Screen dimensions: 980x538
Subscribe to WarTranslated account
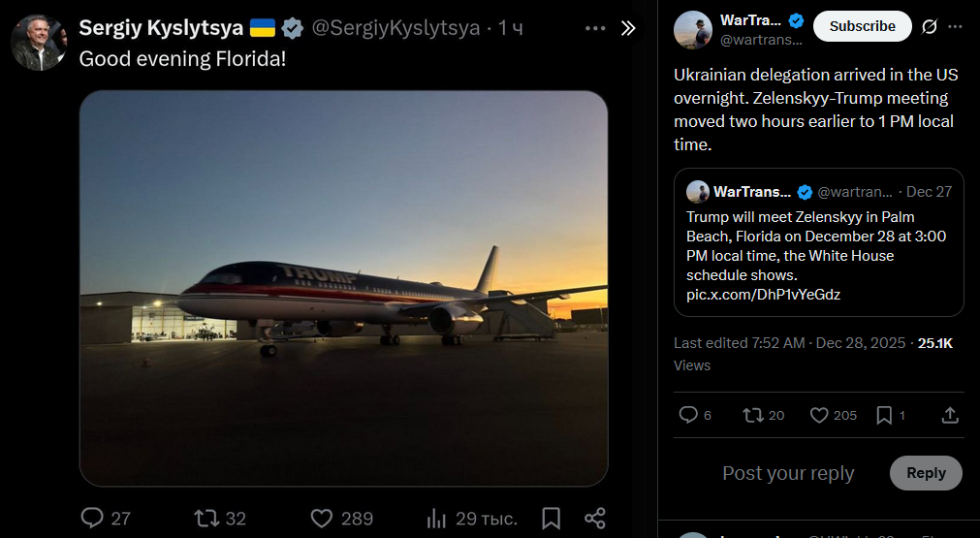coord(862,26)
